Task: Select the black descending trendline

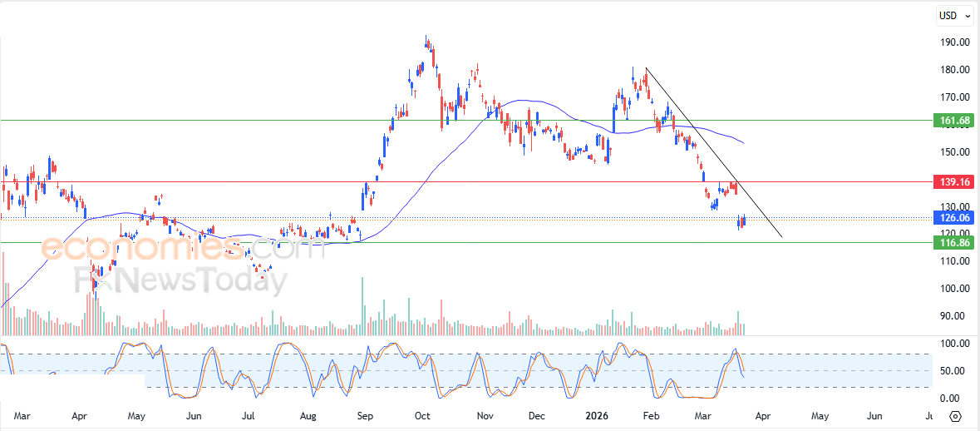Action: [x=715, y=154]
